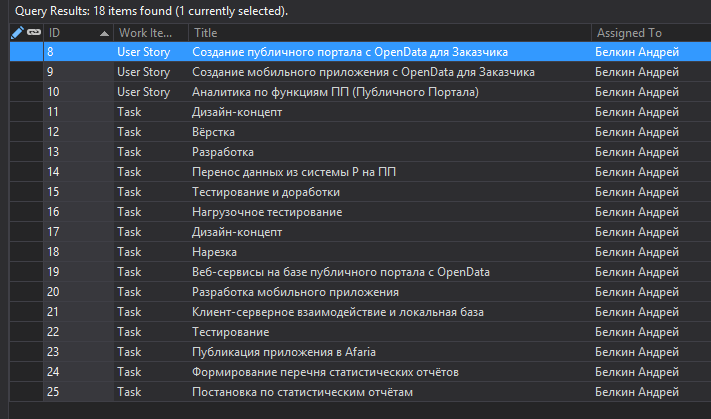Select 'Разработка мобильного приложения' task title
This screenshot has width=711, height=419.
point(296,292)
